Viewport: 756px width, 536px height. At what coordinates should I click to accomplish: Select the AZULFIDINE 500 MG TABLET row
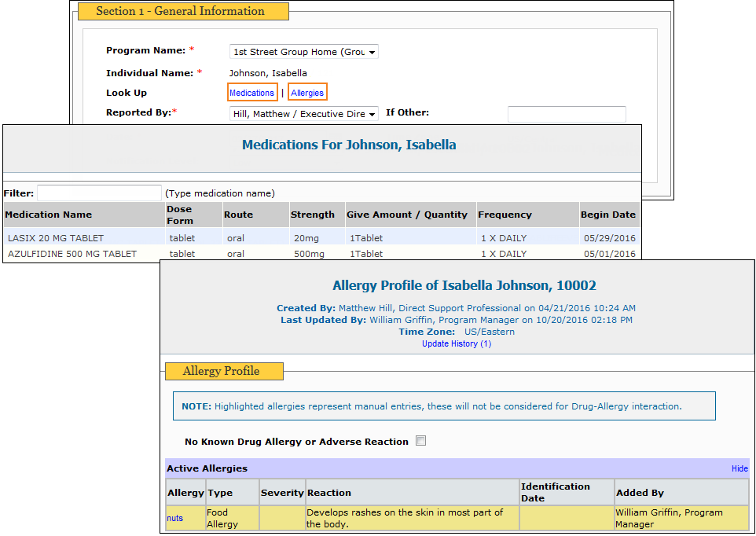(321, 254)
